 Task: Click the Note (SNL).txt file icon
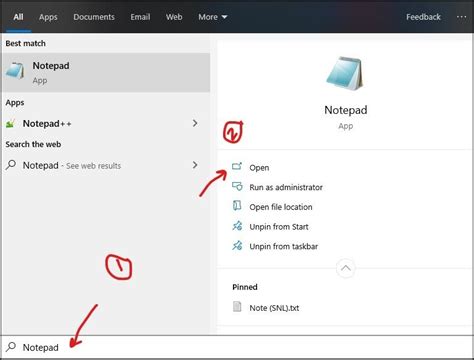(237, 307)
